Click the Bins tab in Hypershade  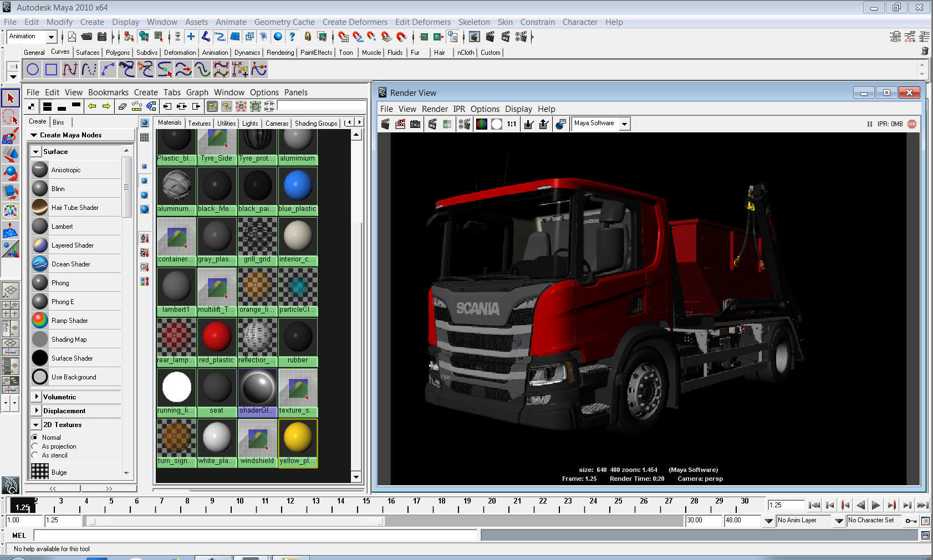coord(58,122)
